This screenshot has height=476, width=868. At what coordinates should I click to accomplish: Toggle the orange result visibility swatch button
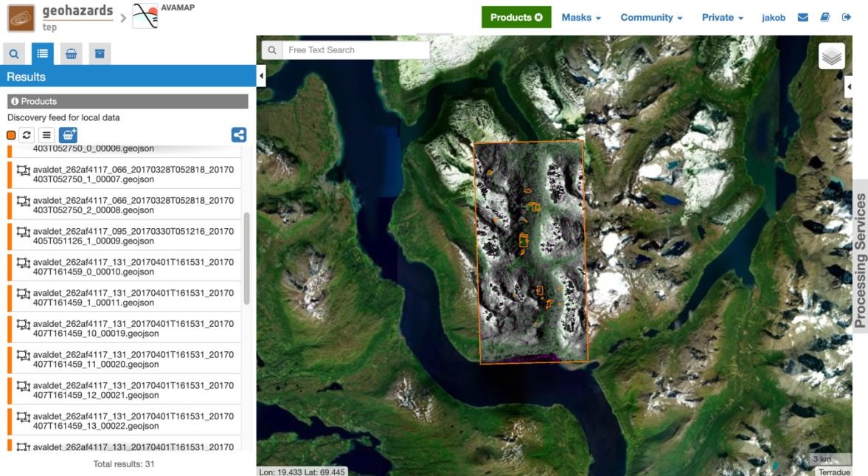9,134
